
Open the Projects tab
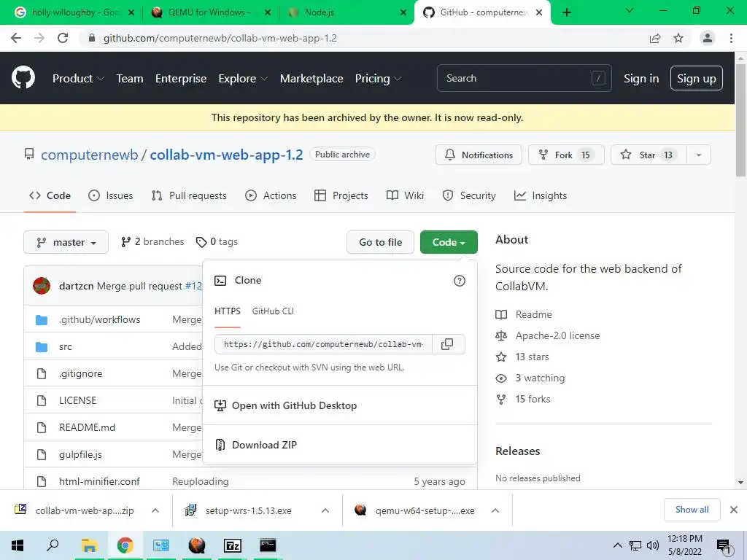point(341,195)
